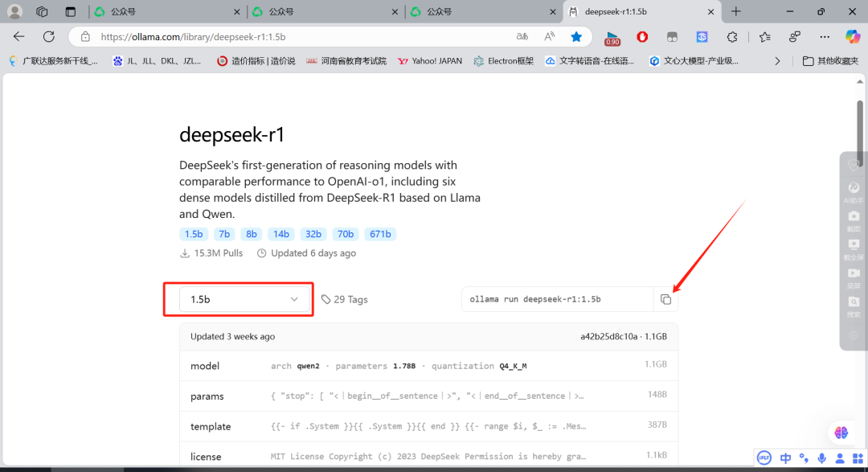
Task: Open the input method toolbox grid icon
Action: coord(858,458)
